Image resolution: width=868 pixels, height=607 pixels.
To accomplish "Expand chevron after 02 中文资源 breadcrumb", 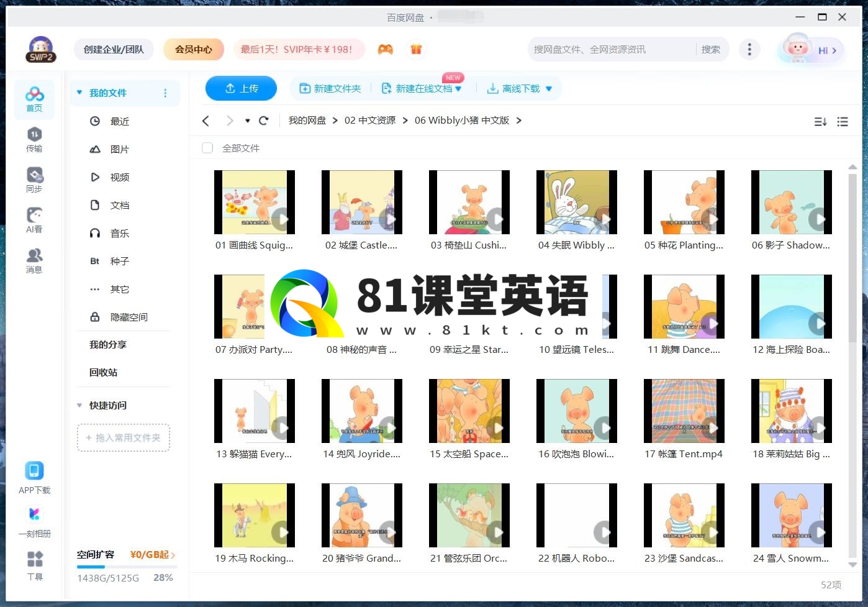I will (405, 121).
